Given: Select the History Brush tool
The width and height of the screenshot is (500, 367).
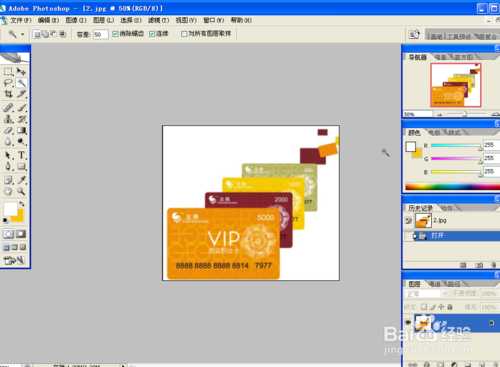Looking at the screenshot, I should coord(21,119).
